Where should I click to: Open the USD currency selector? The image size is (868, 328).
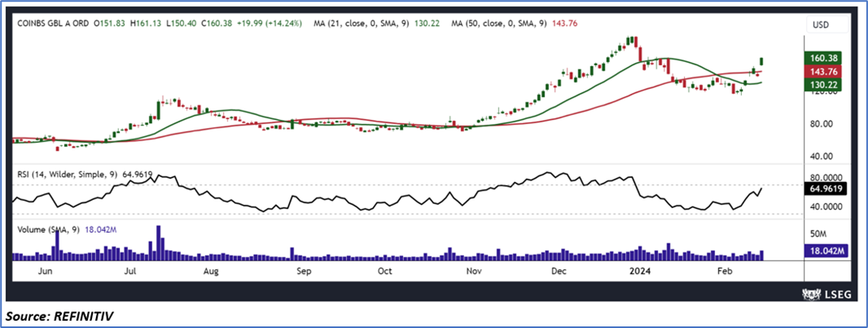pyautogui.click(x=827, y=25)
